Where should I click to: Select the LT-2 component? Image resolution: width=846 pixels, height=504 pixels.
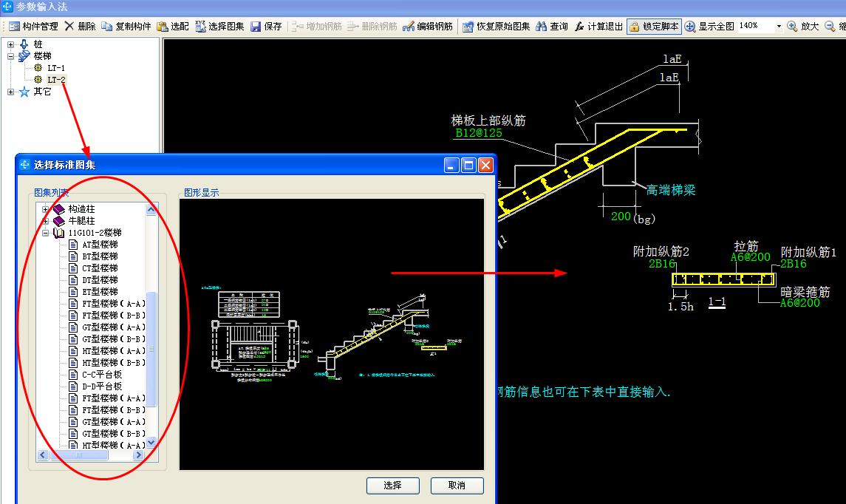(x=56, y=80)
